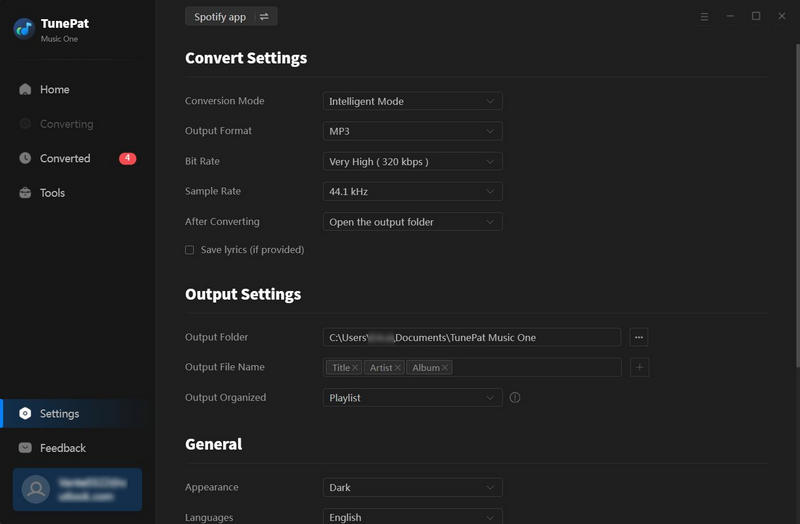
Task: Click the Home house icon
Action: pyautogui.click(x=25, y=89)
